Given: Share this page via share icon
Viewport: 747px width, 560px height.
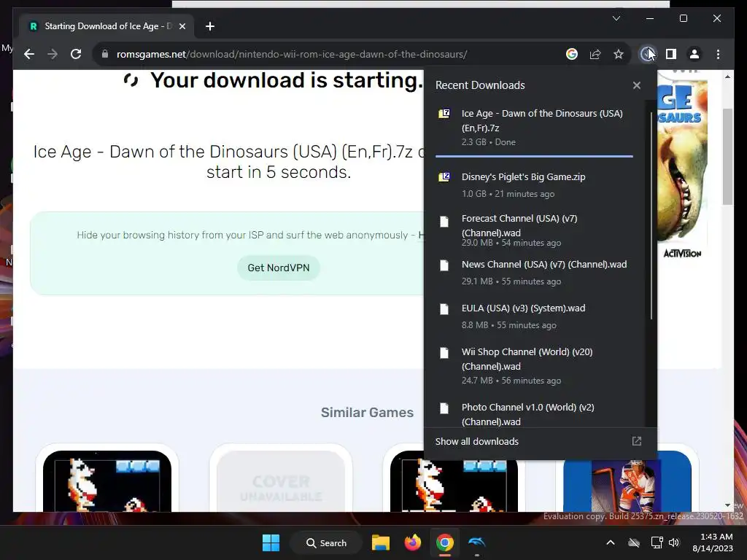Looking at the screenshot, I should coord(595,54).
